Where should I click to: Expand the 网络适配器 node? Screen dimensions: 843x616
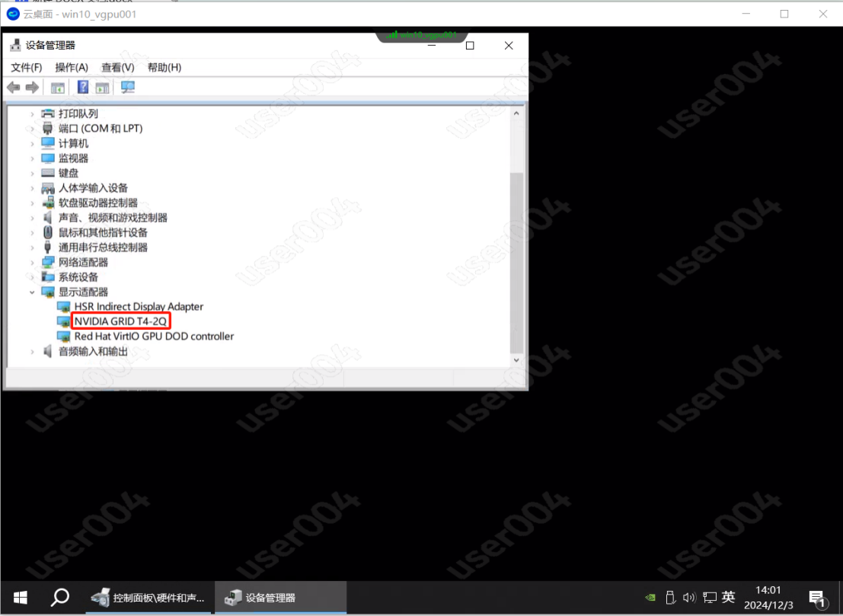tap(32, 262)
